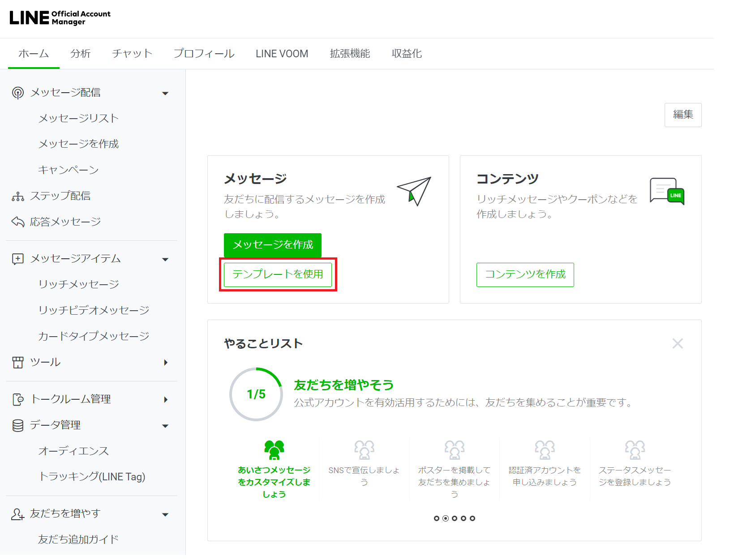Screen dimensions: 755x560
Task: Open リッチビデオメッセージ in the sidebar
Action: point(94,311)
